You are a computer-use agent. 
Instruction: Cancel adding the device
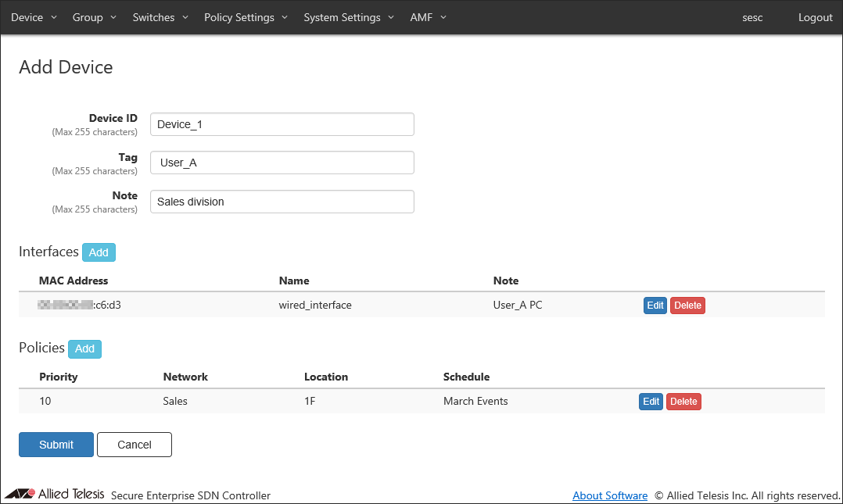(134, 445)
